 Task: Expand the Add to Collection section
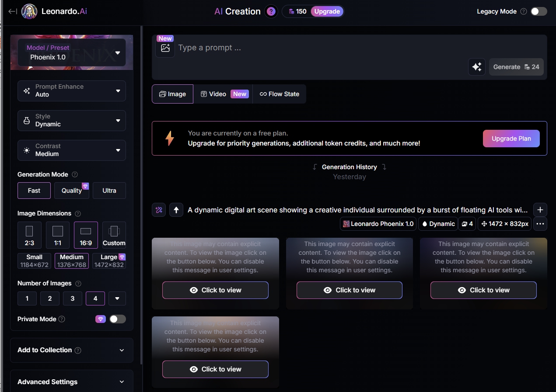tap(72, 350)
